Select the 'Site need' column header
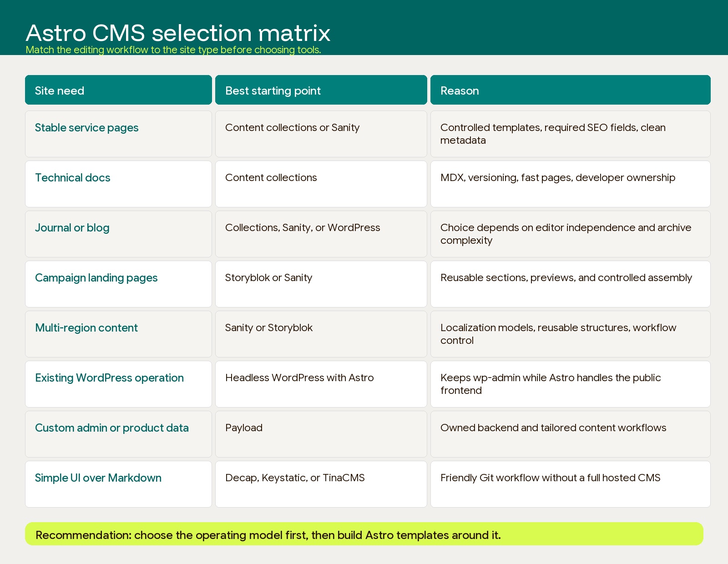The width and height of the screenshot is (728, 564). point(118,90)
